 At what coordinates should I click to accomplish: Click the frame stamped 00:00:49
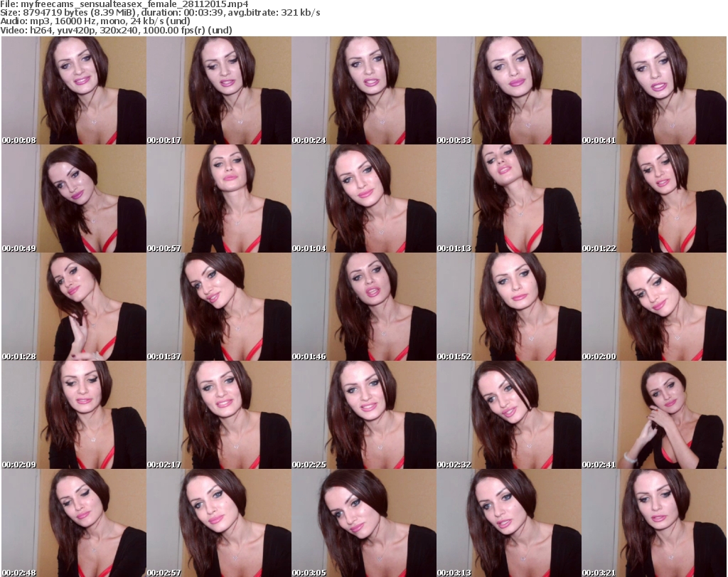(x=74, y=198)
